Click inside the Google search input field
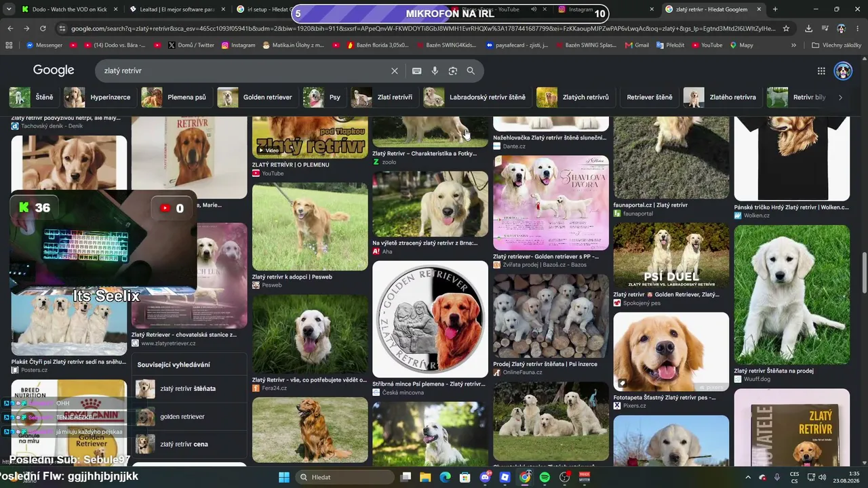The image size is (868, 488). [x=244, y=70]
